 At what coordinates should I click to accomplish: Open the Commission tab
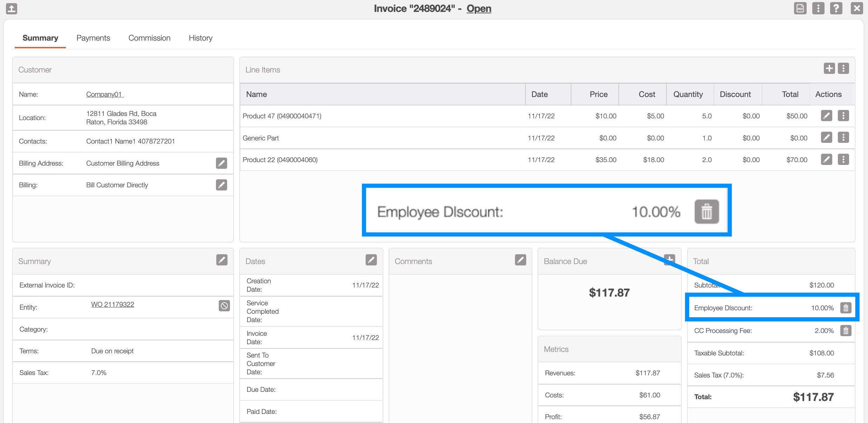coord(149,38)
